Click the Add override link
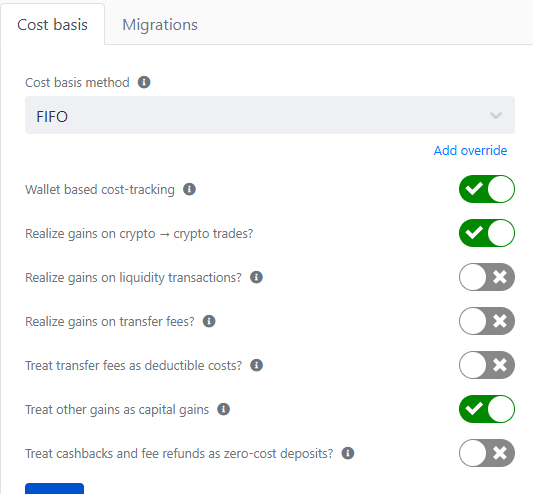 pos(470,150)
